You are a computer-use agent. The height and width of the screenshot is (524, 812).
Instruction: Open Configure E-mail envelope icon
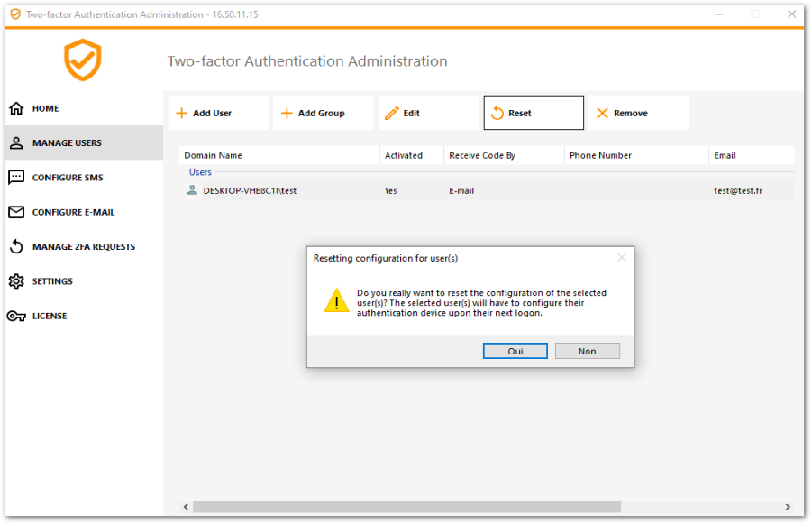click(16, 212)
